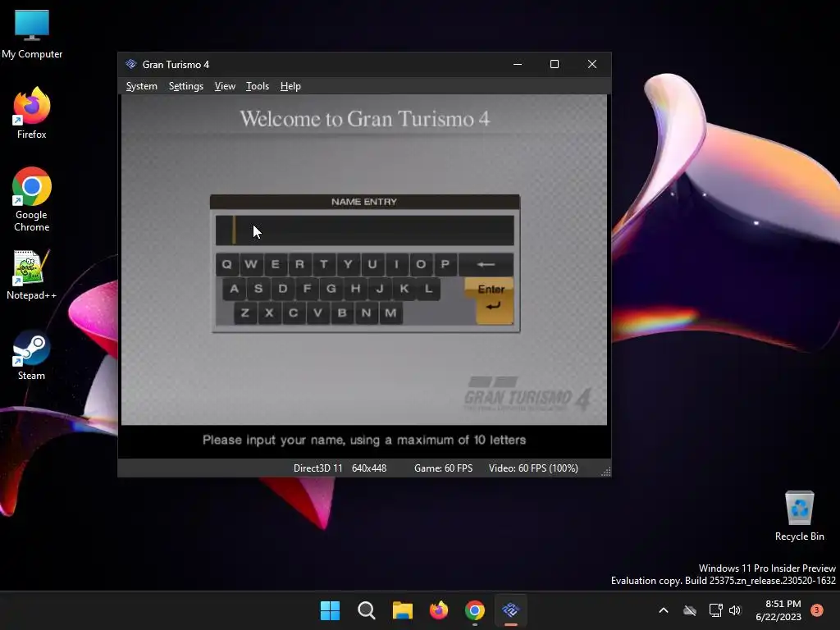Select the I key
This screenshot has width=840, height=630.
tap(396, 265)
